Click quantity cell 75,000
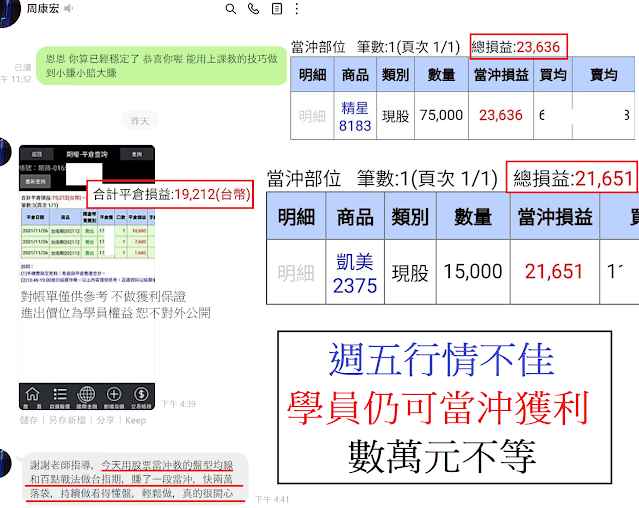Image resolution: width=639 pixels, height=508 pixels. [441, 115]
